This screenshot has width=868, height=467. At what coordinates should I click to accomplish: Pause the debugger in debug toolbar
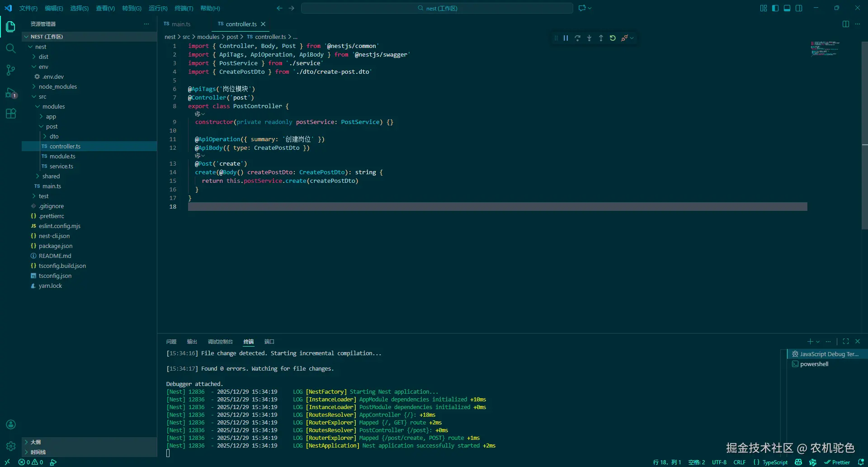coord(566,38)
